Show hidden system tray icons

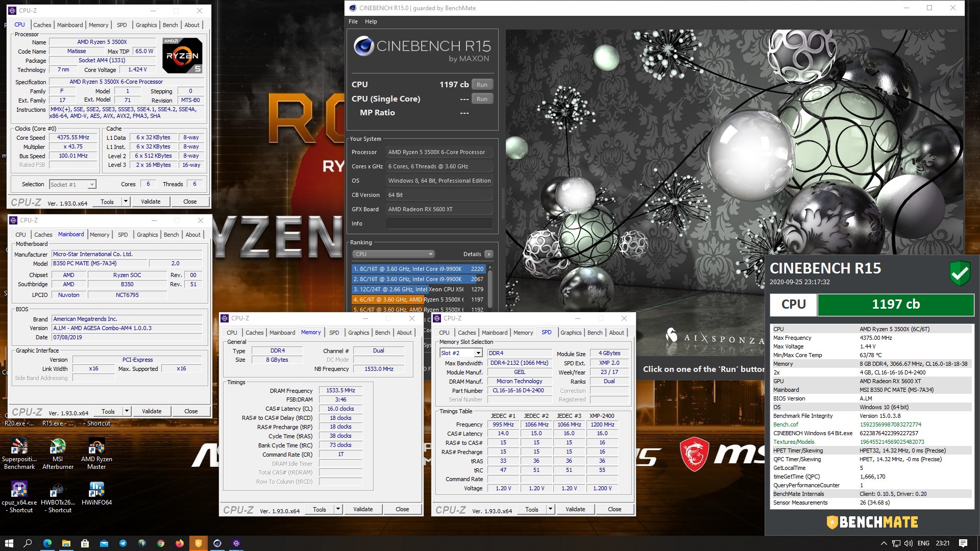click(x=883, y=543)
